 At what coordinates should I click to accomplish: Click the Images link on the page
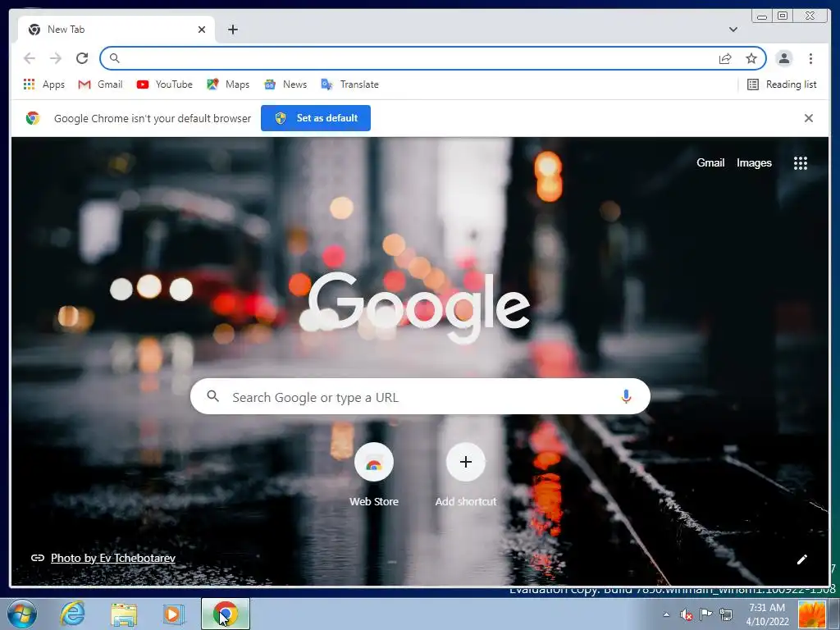click(754, 163)
